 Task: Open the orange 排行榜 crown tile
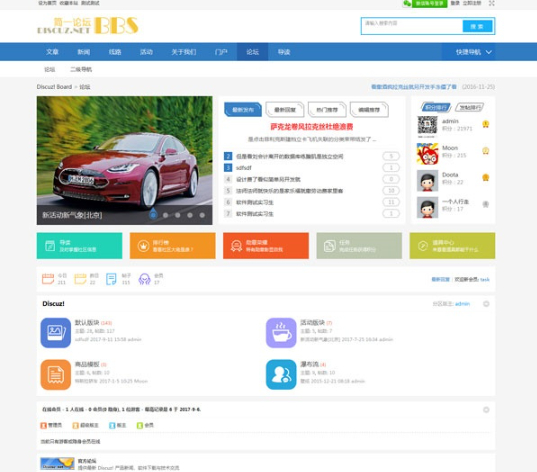[x=173, y=246]
